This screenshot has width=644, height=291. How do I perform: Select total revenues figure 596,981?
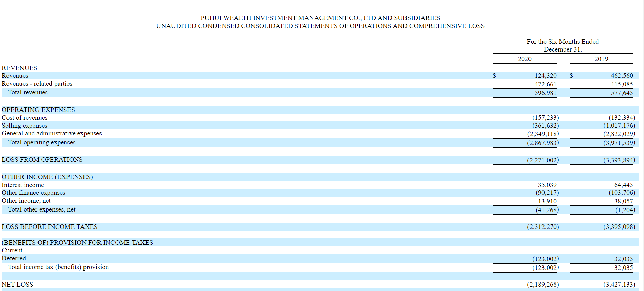tap(546, 93)
